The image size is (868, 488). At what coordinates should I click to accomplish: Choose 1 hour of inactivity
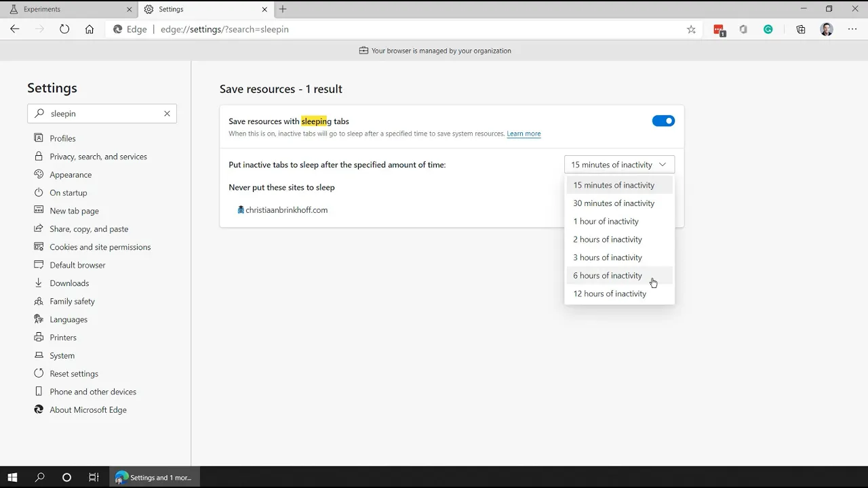(619, 221)
